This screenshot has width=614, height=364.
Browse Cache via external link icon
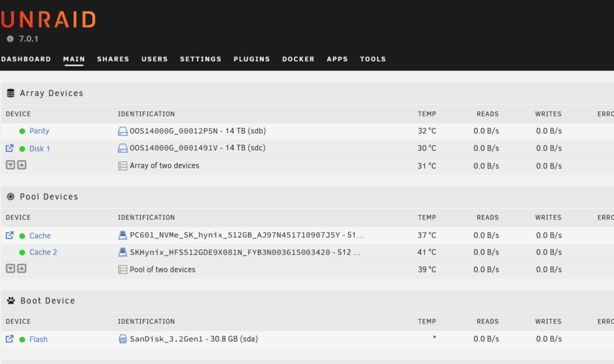tap(9, 235)
